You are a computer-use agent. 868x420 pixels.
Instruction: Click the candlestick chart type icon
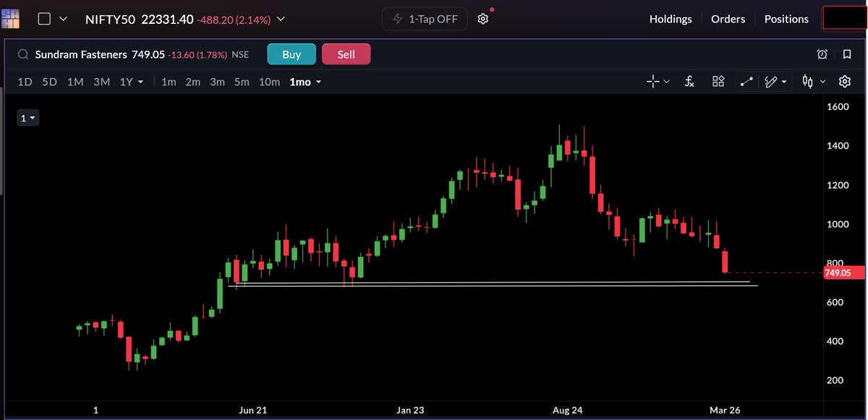[807, 82]
